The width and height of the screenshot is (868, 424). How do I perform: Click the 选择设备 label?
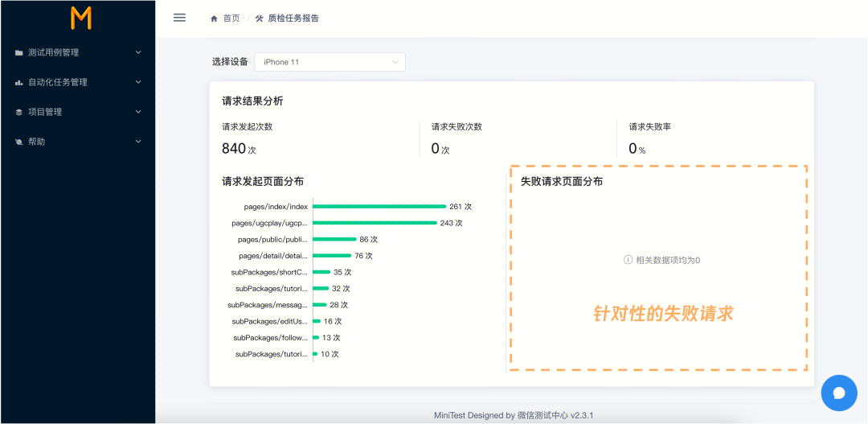pos(230,62)
